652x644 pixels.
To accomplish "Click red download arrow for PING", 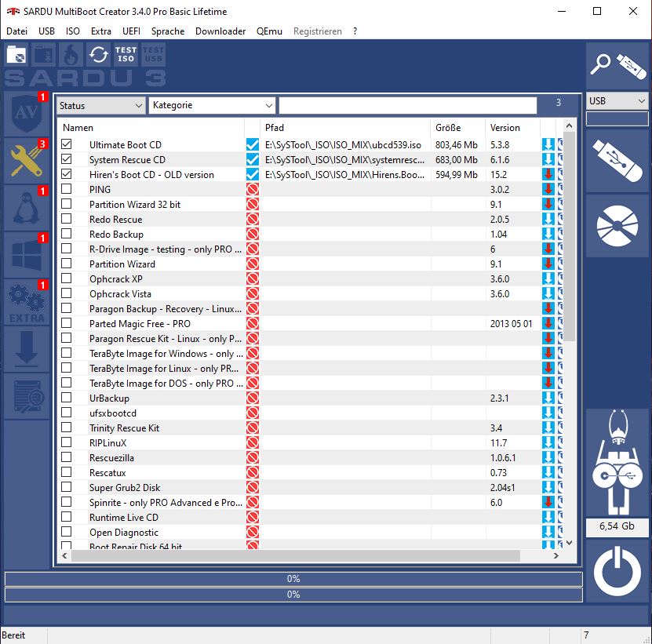I will 548,189.
